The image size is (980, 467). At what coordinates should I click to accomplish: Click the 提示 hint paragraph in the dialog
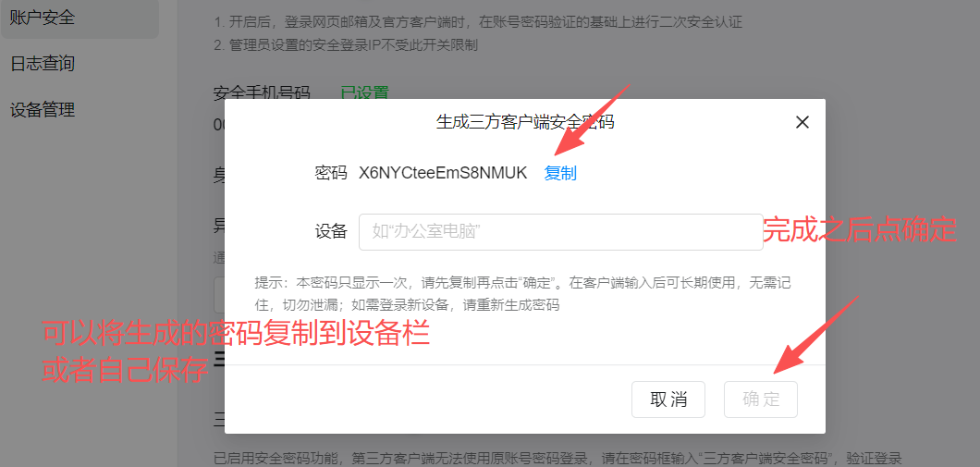click(x=523, y=294)
